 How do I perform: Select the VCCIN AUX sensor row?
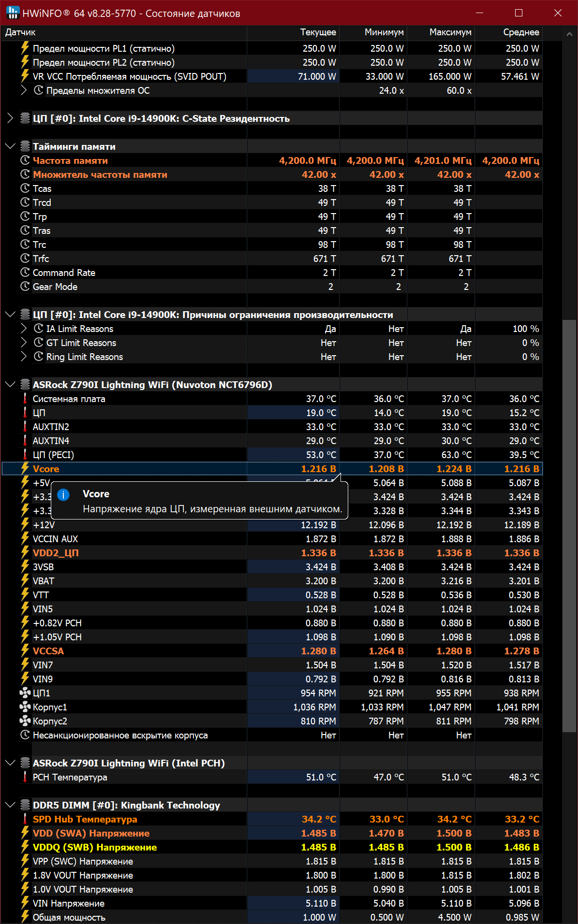tap(272, 539)
